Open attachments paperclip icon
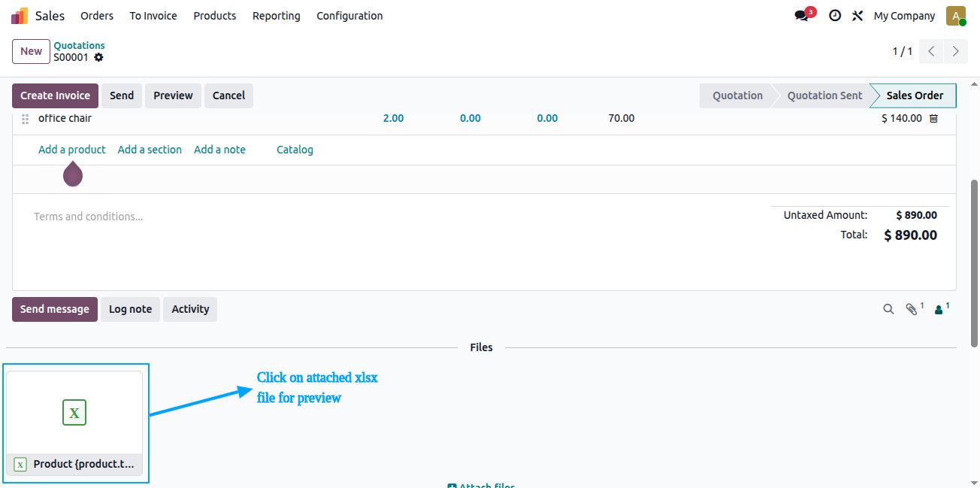Screen dimensions: 980x488 point(913,308)
